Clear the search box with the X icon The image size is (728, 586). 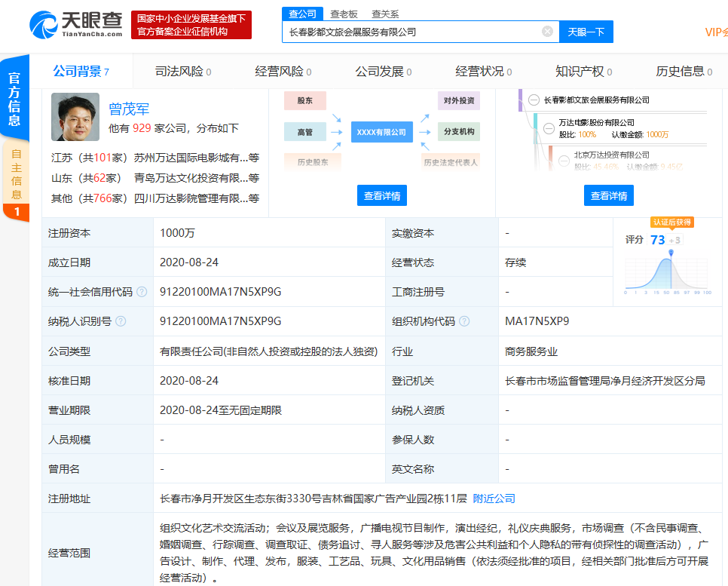[547, 32]
